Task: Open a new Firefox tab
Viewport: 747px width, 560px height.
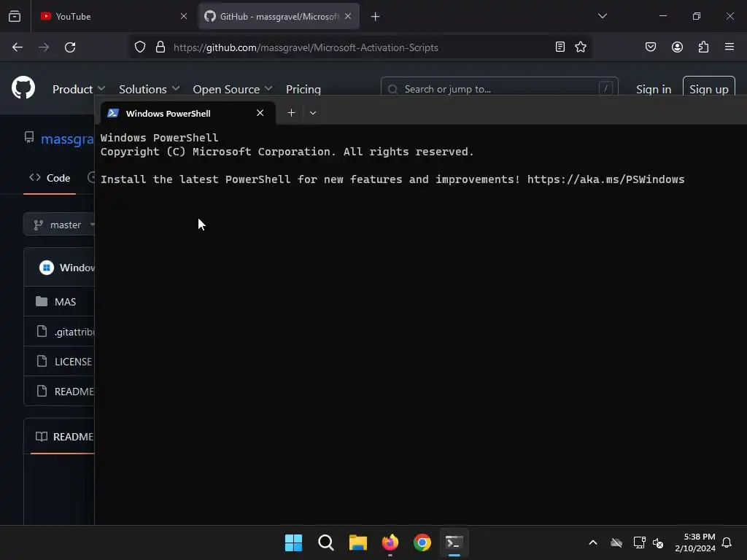Action: pos(376,16)
